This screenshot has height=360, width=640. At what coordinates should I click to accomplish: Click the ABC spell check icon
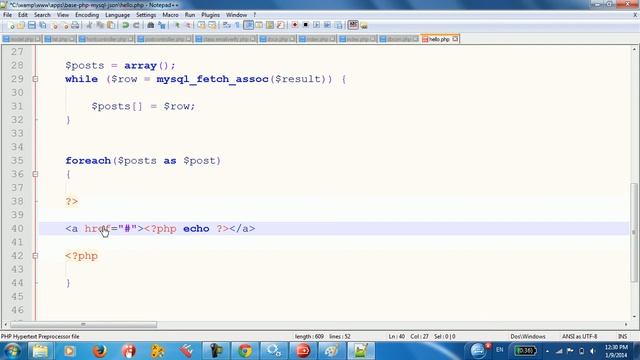pos(353,25)
